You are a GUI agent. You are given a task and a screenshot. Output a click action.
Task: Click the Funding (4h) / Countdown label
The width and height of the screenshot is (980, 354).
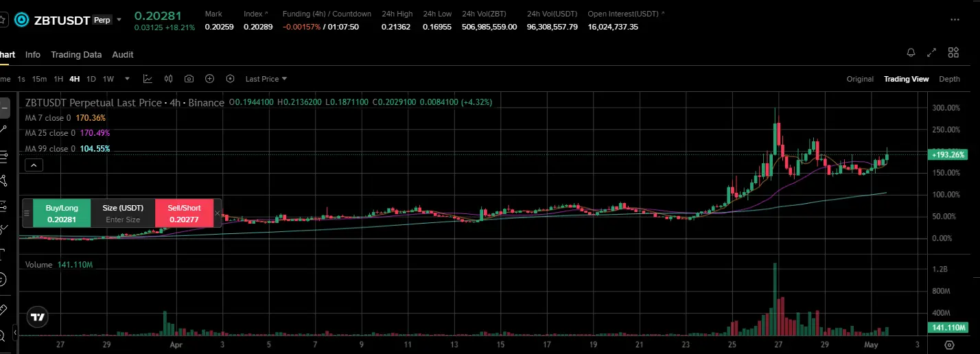[x=327, y=14]
